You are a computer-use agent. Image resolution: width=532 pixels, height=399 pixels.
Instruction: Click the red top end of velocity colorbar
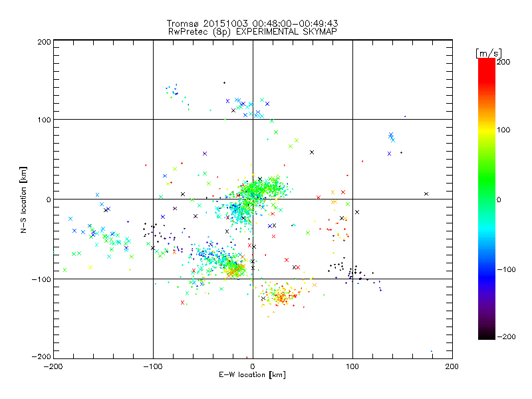pyautogui.click(x=487, y=62)
